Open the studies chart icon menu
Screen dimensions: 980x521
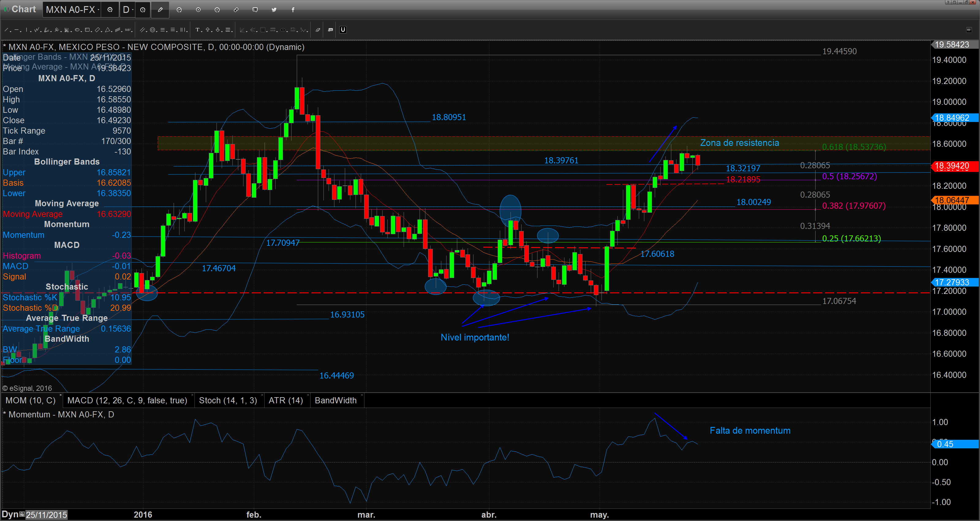click(x=179, y=10)
